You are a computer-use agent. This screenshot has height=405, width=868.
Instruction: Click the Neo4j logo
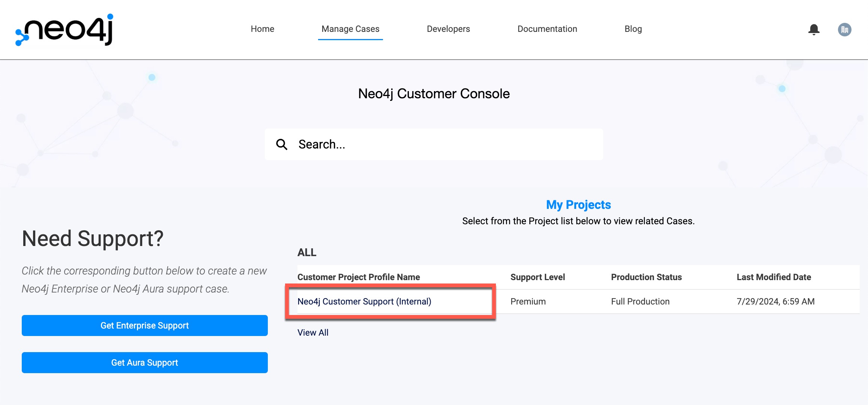[x=64, y=30]
